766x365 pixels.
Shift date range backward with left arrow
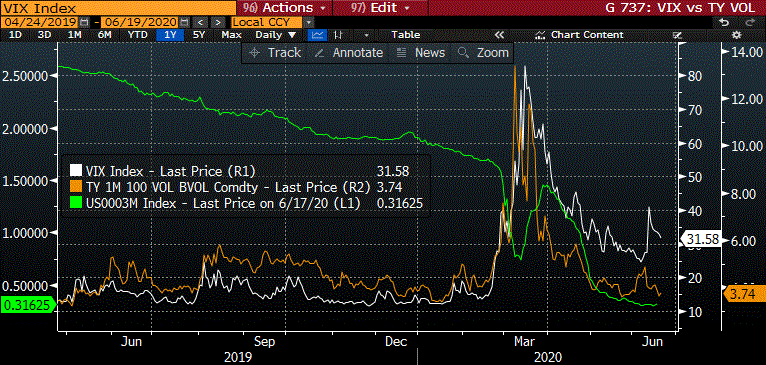point(200,22)
